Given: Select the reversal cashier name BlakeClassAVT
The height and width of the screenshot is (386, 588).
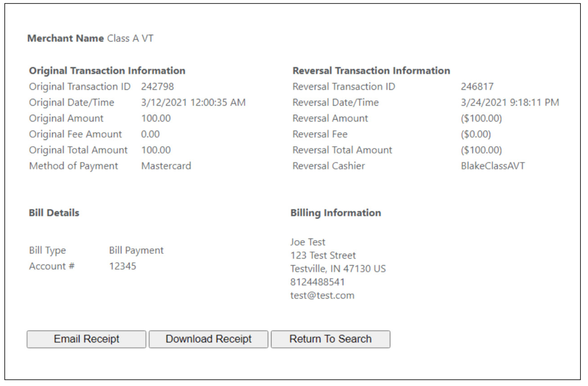Looking at the screenshot, I should [x=493, y=166].
